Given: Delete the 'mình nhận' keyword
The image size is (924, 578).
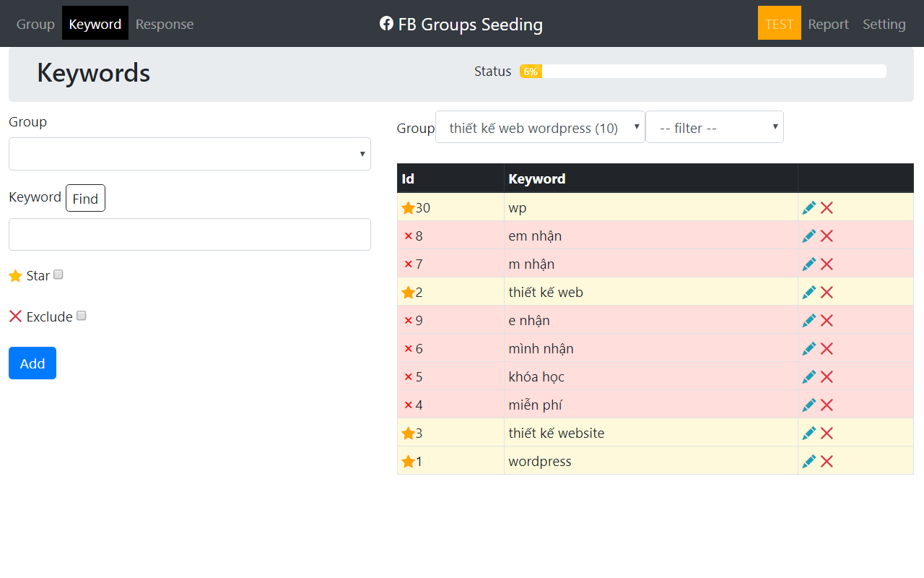Looking at the screenshot, I should (x=827, y=348).
